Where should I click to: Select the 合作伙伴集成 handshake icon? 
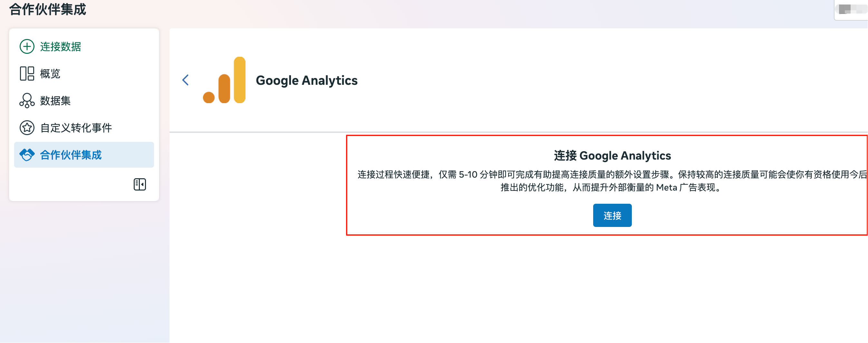point(27,154)
